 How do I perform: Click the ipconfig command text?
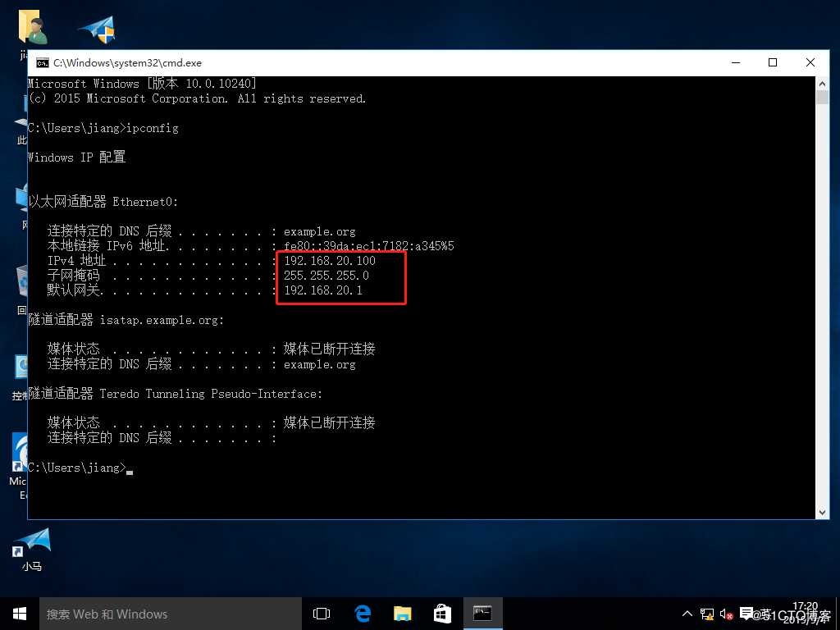[x=152, y=128]
